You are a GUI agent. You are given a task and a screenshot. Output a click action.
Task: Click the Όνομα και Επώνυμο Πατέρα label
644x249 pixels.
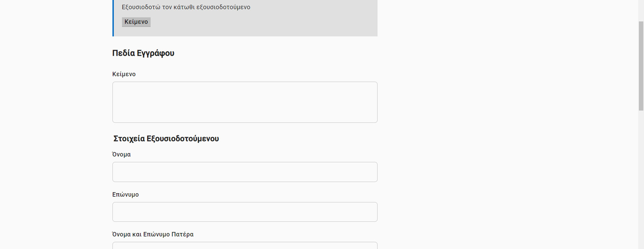point(153,234)
